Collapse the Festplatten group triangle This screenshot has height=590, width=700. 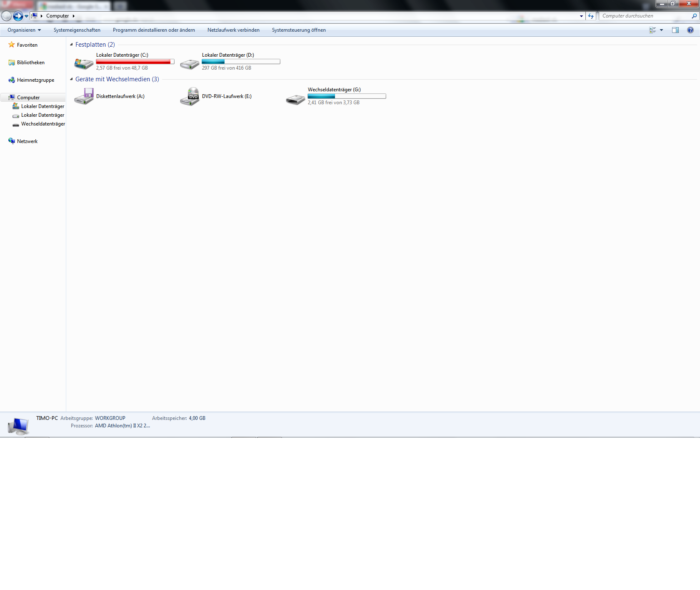(x=71, y=45)
